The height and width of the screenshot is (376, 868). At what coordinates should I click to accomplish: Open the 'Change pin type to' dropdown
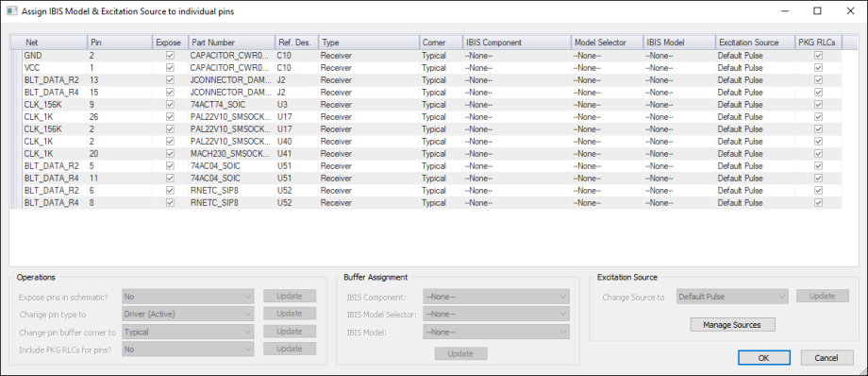188,314
